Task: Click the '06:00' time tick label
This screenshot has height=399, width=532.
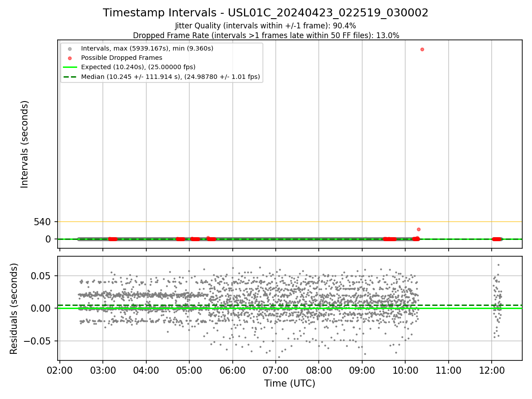Action: point(232,370)
